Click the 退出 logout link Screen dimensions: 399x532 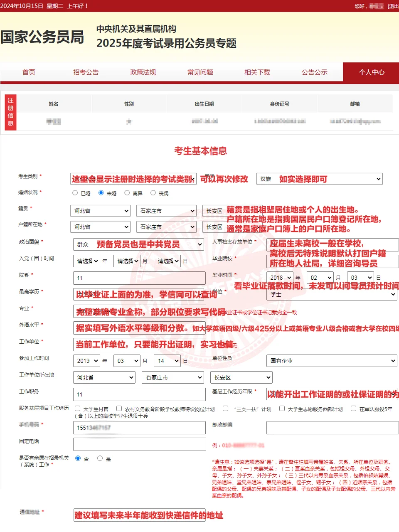(393, 6)
